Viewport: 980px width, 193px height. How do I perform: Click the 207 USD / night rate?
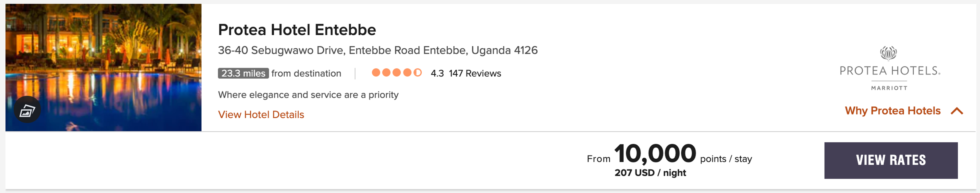coord(650,173)
